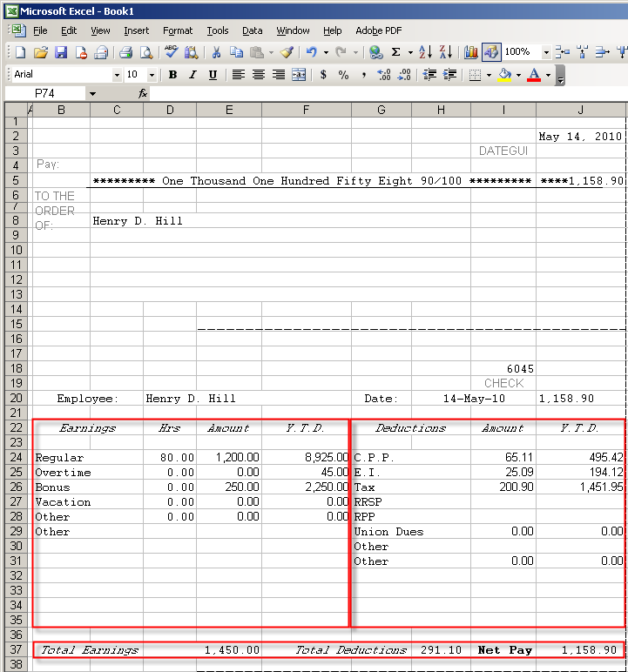Open the Data menu
This screenshot has height=672, width=628.
pyautogui.click(x=252, y=30)
